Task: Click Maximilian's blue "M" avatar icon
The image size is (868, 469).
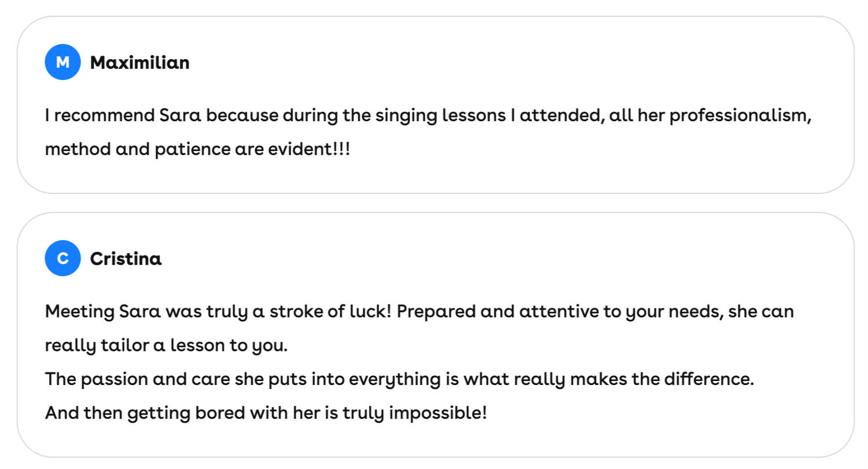Action: tap(62, 62)
